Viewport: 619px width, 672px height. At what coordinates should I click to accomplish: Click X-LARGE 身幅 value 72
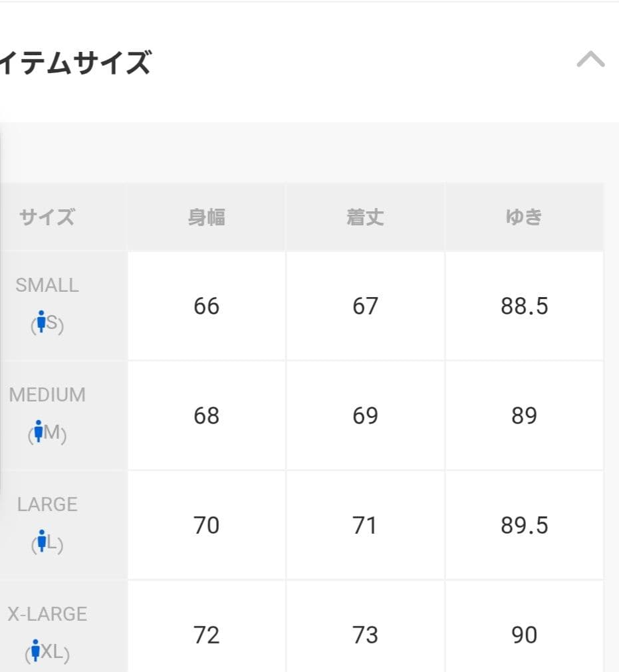click(206, 635)
